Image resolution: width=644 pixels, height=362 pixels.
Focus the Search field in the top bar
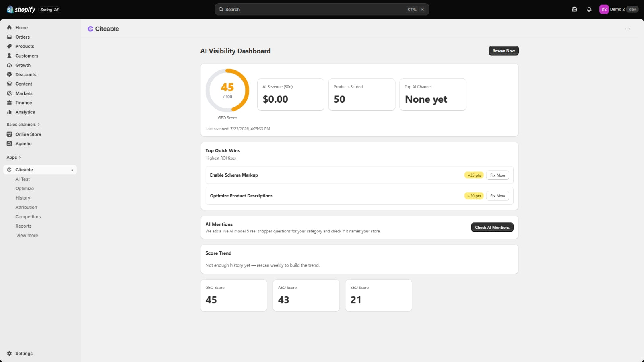322,9
